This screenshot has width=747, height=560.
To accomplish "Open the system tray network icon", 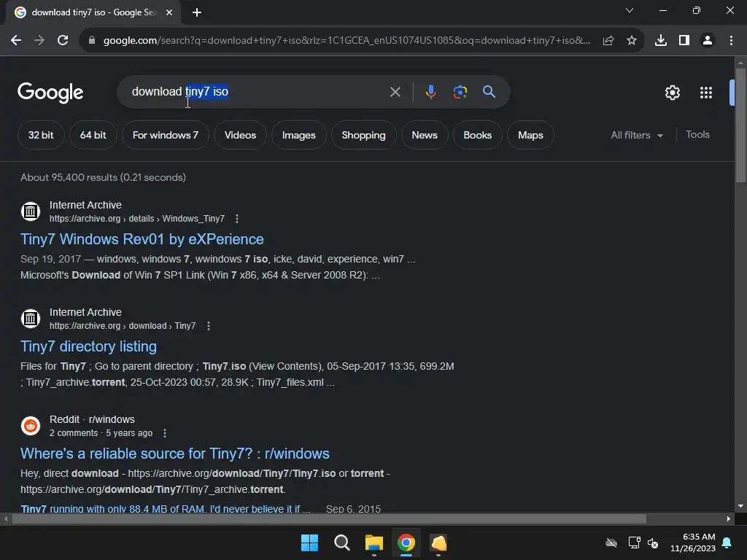I will coord(634,542).
